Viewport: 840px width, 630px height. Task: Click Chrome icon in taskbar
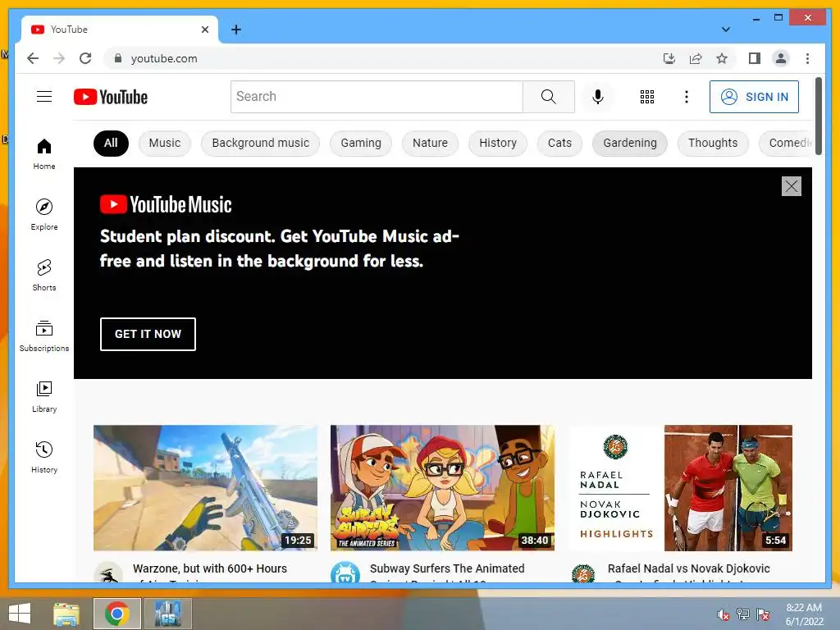click(x=116, y=614)
